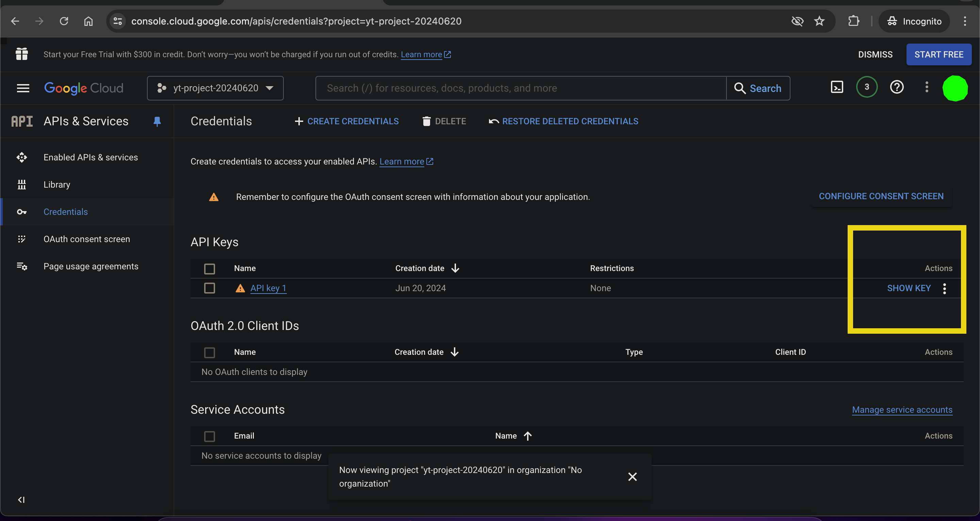Viewport: 980px width, 521px height.
Task: Open the browser home page
Action: [x=88, y=21]
